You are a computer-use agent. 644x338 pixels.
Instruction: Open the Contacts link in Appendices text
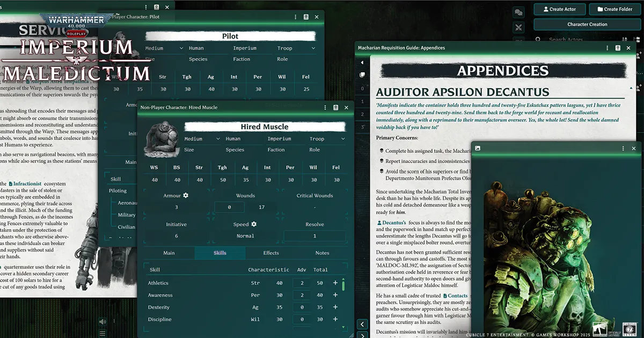point(456,296)
